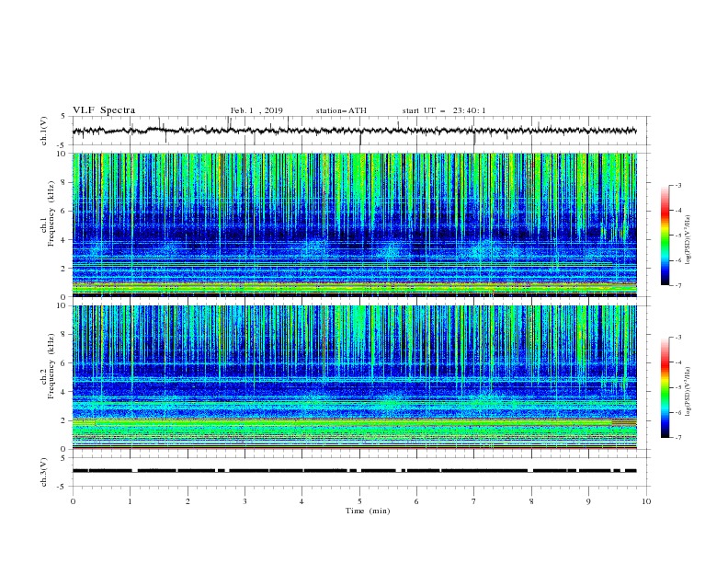The width and height of the screenshot is (728, 563).
Task: Click the '-7' value on ch.2 colorbar
Action: tap(678, 438)
